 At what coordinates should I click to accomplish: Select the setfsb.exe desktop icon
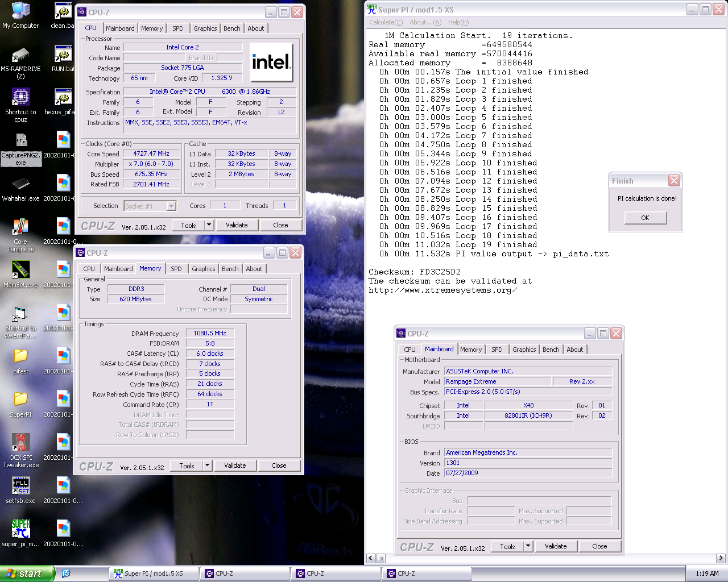coord(20,491)
